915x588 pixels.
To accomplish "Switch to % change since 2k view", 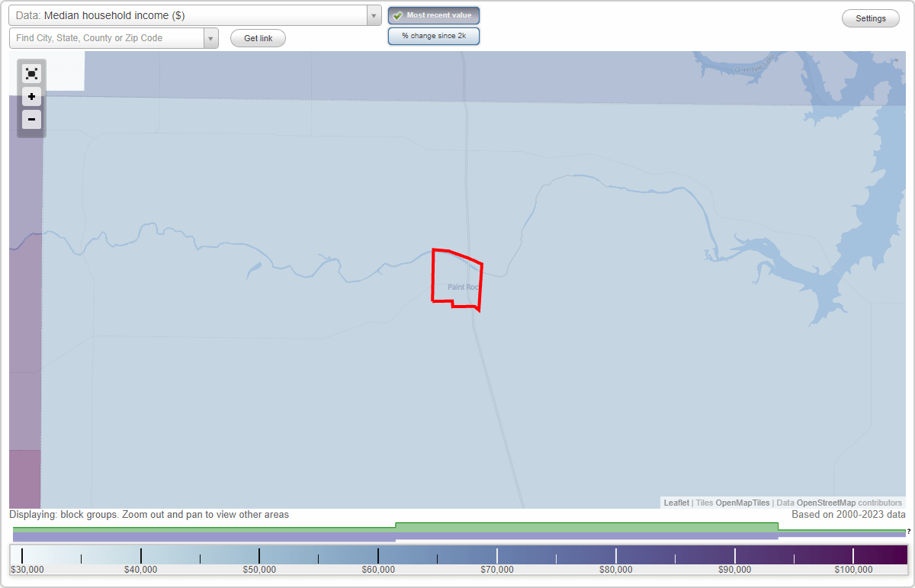I will [x=433, y=35].
